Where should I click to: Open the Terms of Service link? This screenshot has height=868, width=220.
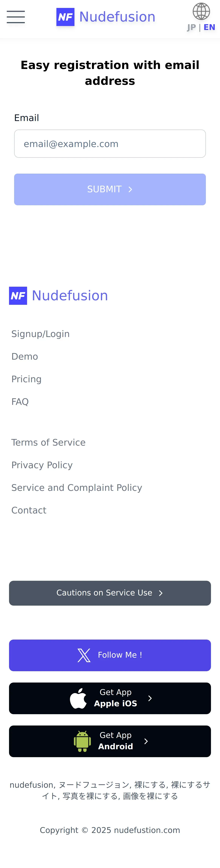tap(49, 442)
